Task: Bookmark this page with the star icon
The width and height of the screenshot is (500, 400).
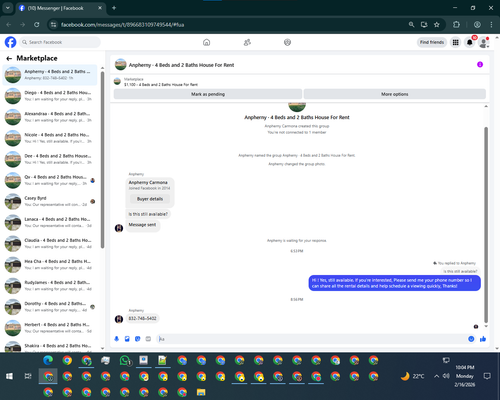Action: click(437, 25)
